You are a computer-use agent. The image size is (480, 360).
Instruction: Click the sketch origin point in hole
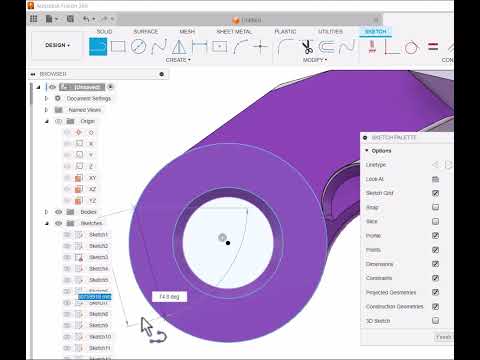coord(228,243)
